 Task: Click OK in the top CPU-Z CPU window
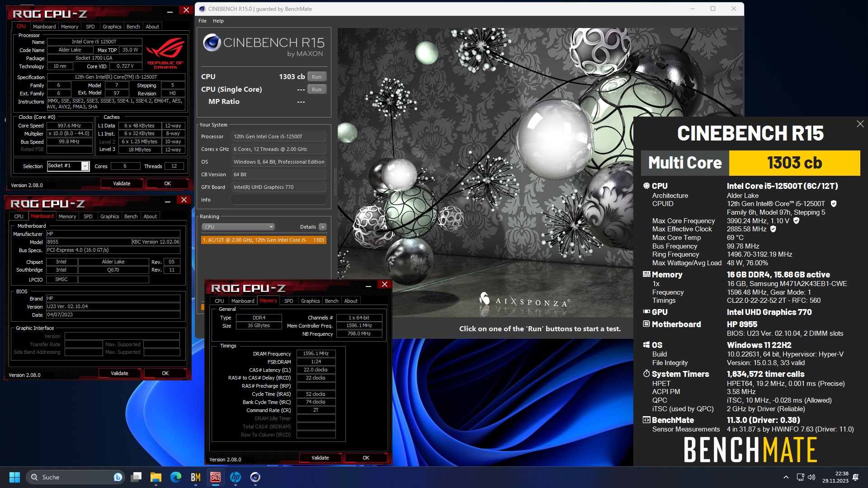(167, 183)
